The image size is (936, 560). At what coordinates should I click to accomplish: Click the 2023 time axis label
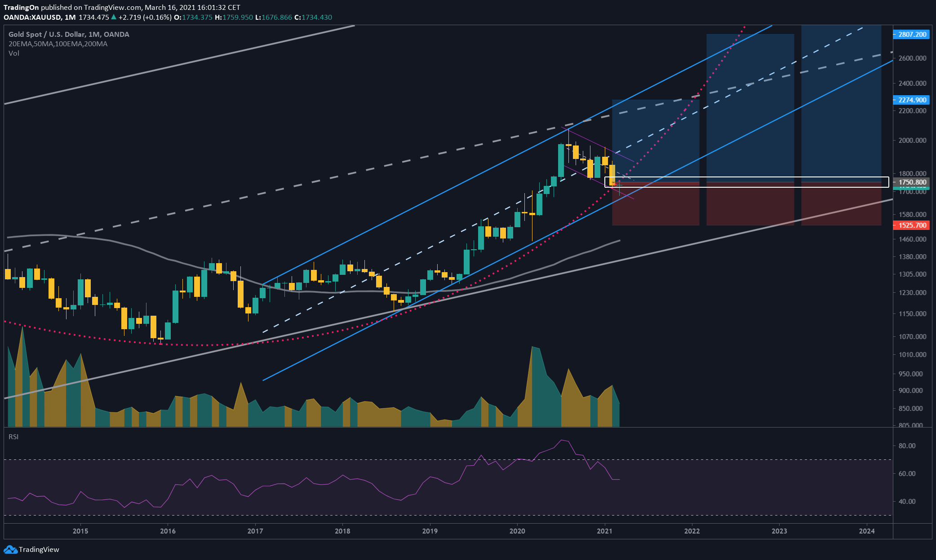[779, 531]
